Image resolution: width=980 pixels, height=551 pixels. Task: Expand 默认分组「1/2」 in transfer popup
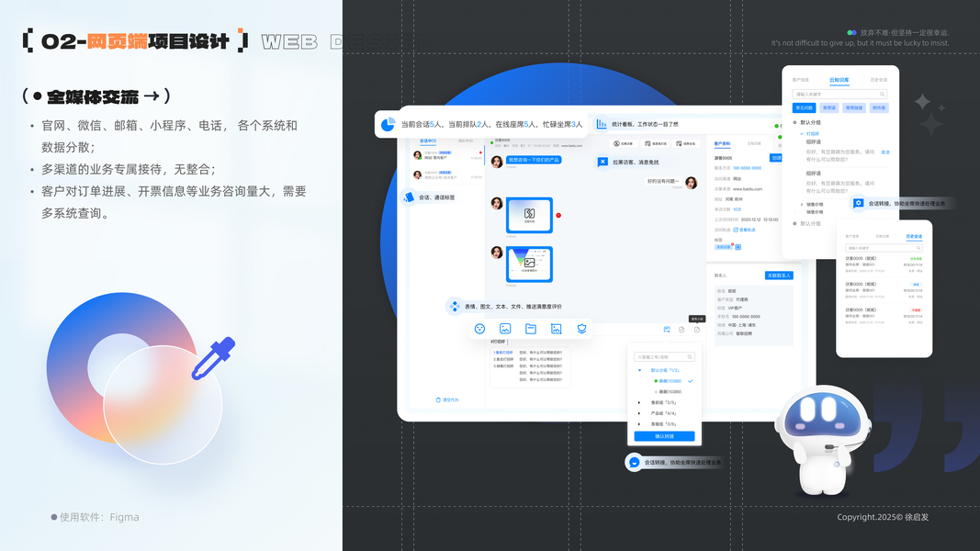[639, 370]
